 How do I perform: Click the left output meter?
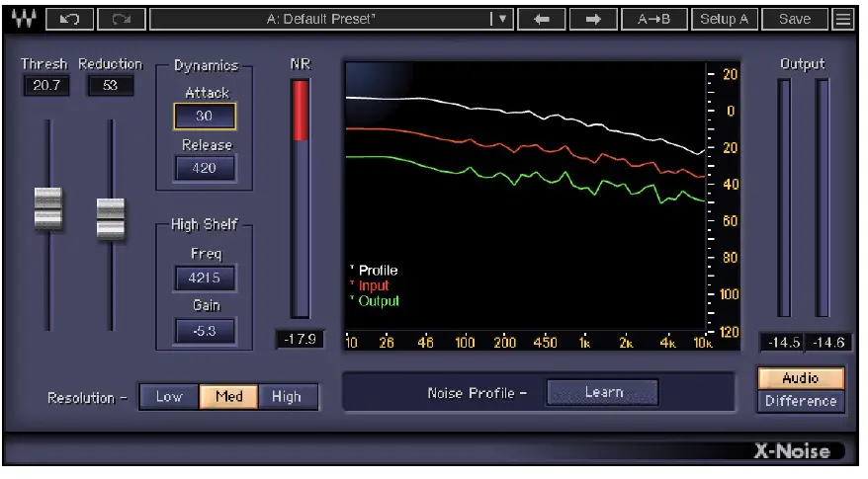point(784,198)
